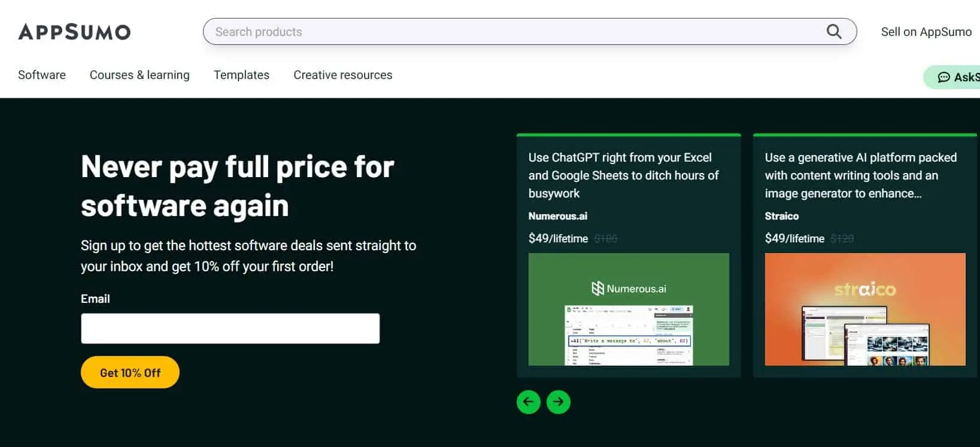Screen dimensions: 980x447
Task: Click the chat bubble Ask icon
Action: coord(943,77)
